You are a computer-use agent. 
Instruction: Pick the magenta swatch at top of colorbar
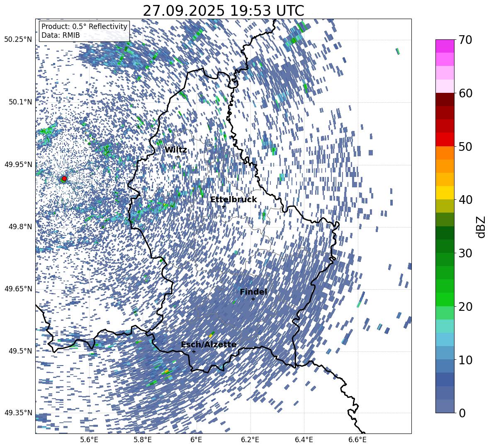445,46
